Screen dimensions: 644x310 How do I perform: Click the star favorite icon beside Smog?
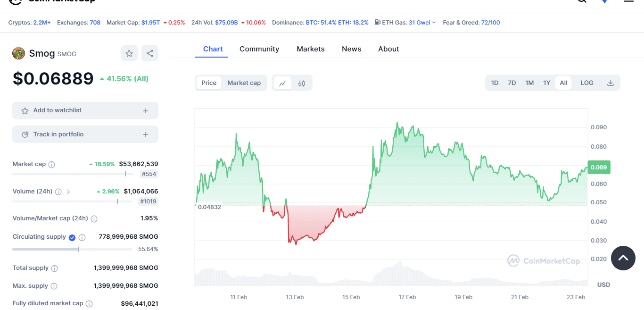(x=129, y=53)
